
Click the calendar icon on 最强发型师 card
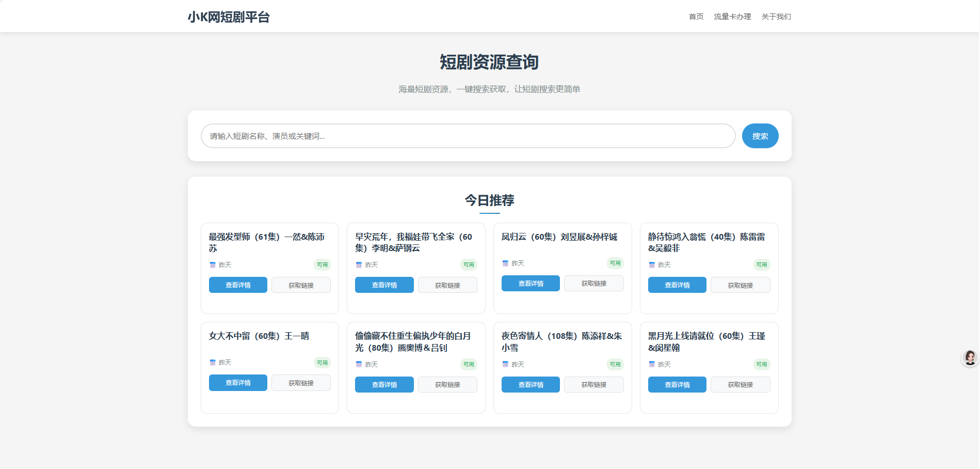[x=213, y=264]
